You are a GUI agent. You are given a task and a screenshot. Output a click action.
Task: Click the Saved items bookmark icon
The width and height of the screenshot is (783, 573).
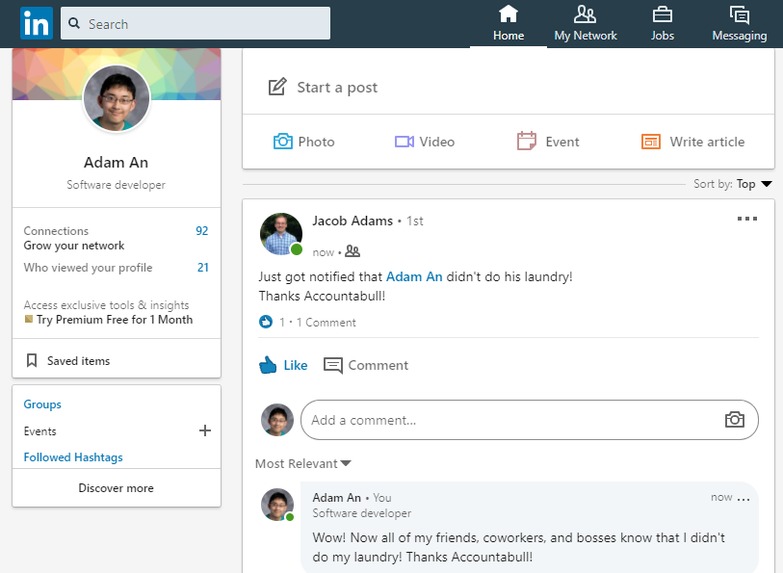click(31, 360)
